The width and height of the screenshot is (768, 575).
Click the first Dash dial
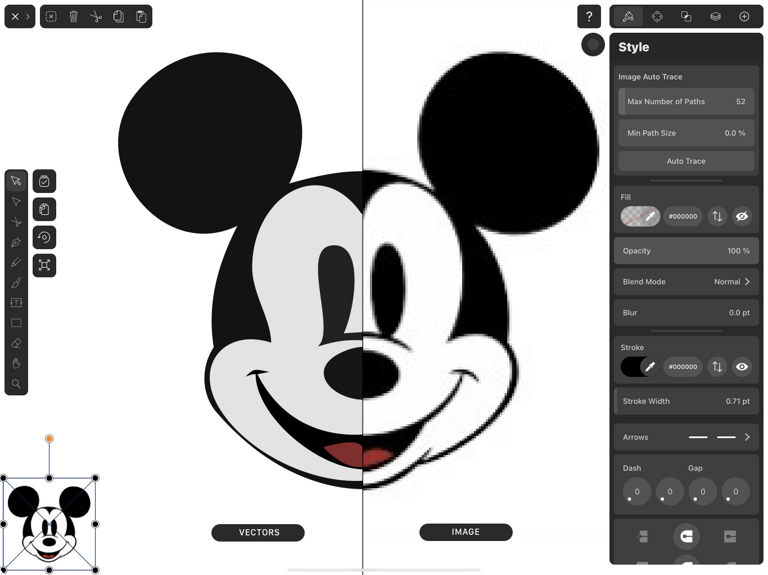(636, 492)
